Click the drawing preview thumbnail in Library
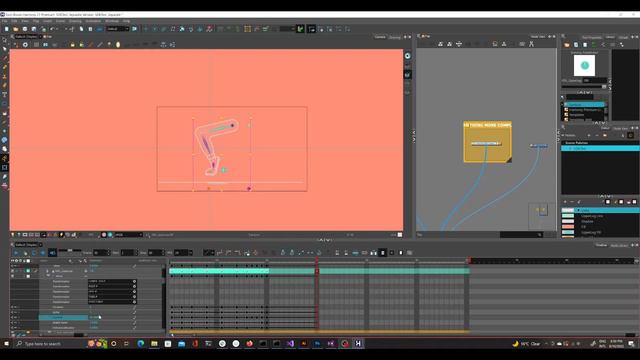Screen dimensions: 640x360 [x=584, y=65]
